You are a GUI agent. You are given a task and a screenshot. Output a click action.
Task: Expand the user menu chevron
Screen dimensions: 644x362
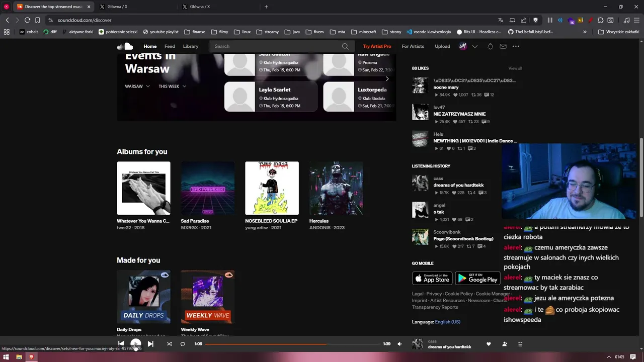tap(474, 46)
